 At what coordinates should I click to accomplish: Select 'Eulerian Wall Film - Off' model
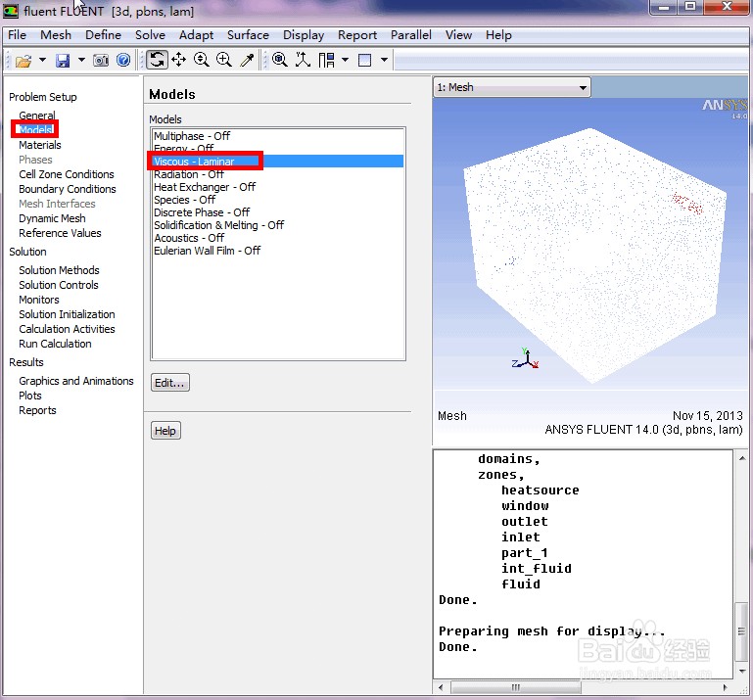pos(277,251)
